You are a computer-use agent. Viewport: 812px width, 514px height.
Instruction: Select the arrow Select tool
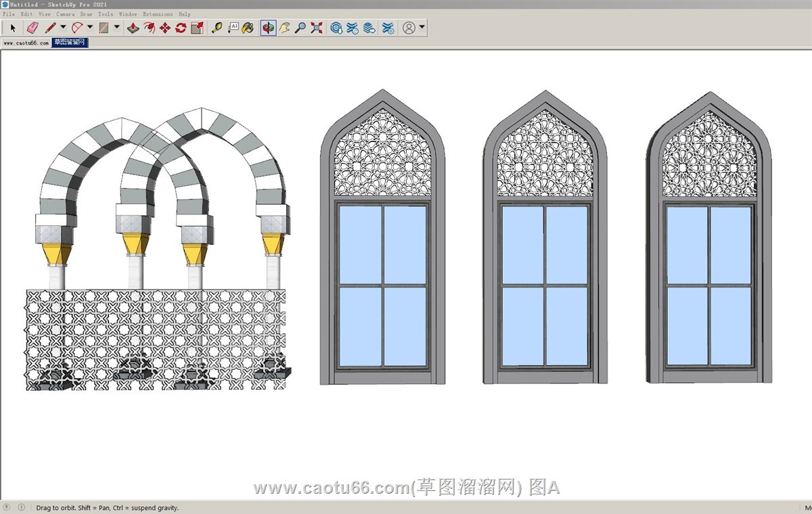click(x=12, y=28)
